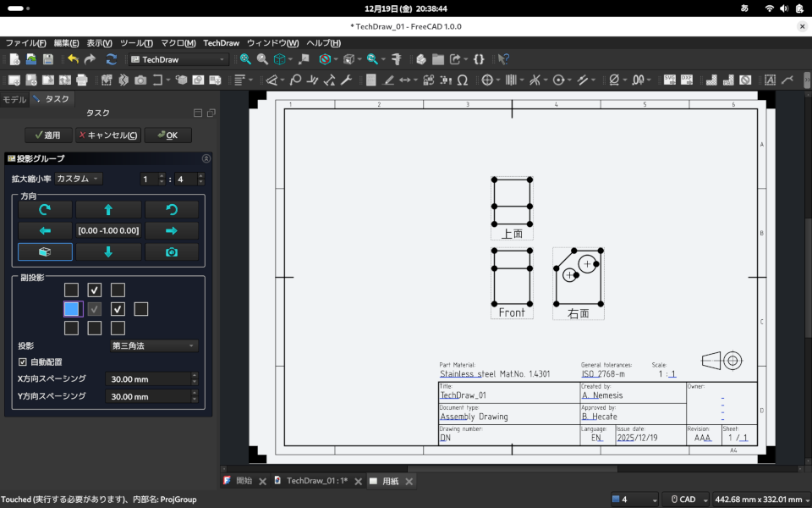The height and width of the screenshot is (508, 812).
Task: Uncheck the right-side 副投影 view checkbox
Action: (x=118, y=309)
